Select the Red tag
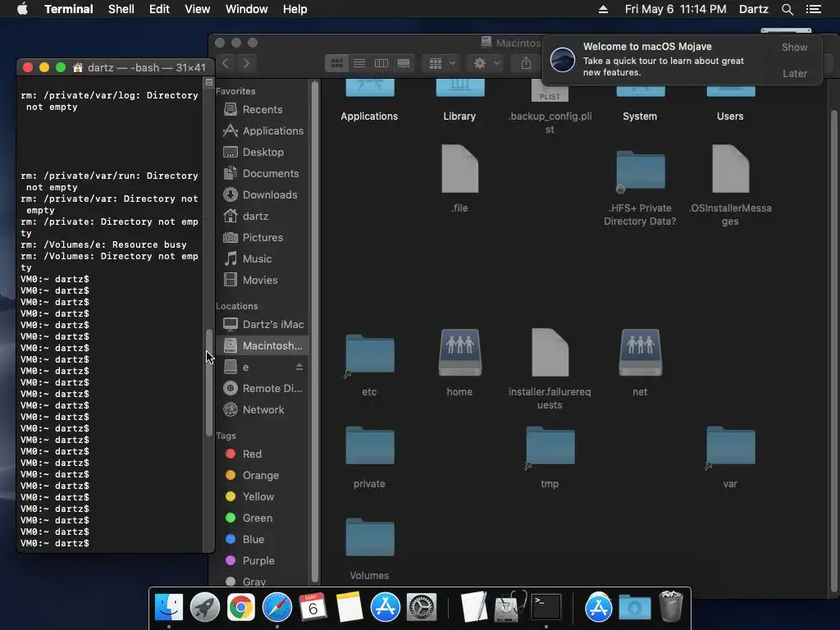840x630 pixels. [262, 454]
